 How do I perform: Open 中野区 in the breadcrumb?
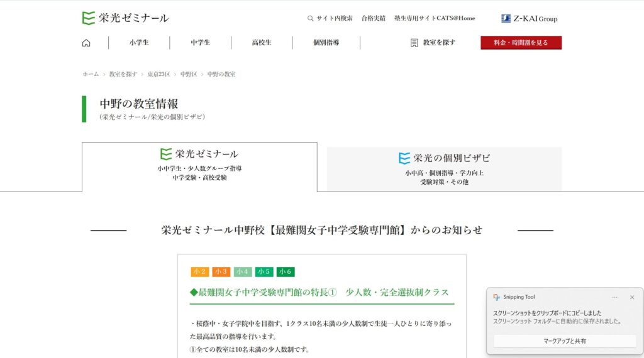189,74
